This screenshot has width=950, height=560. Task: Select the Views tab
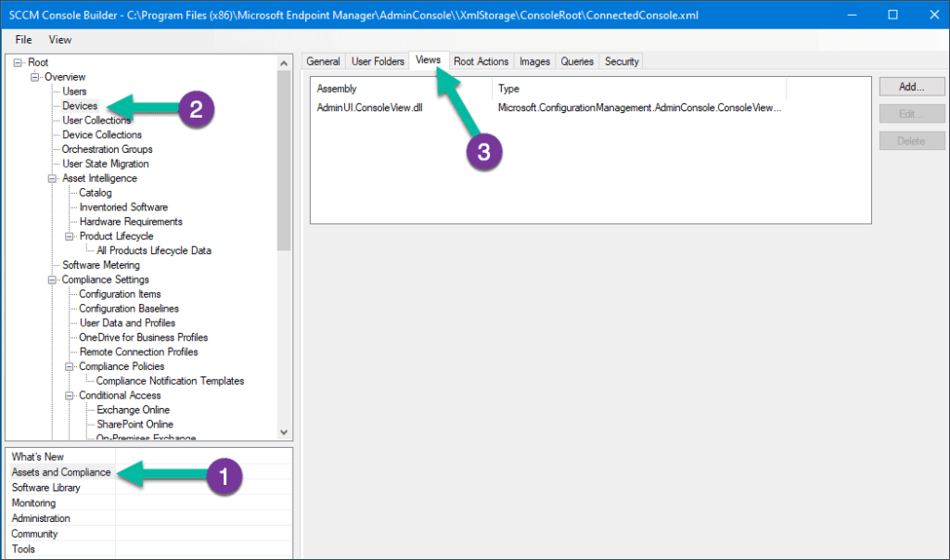pyautogui.click(x=428, y=60)
